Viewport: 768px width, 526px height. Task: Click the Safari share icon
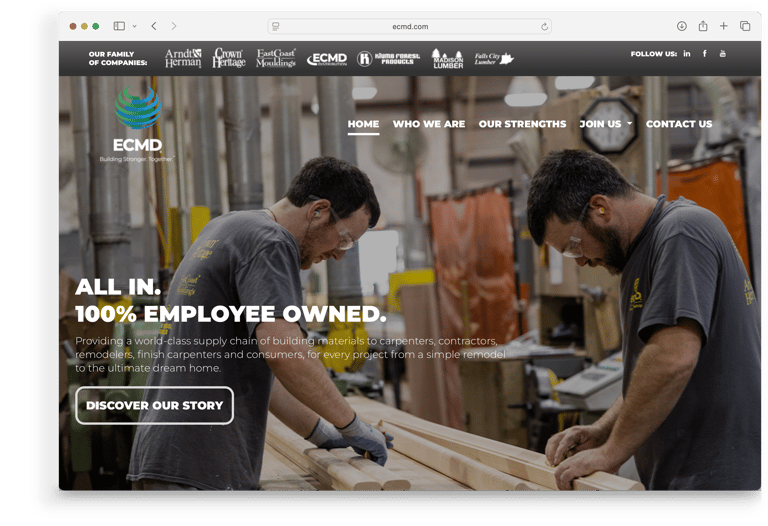[x=703, y=26]
